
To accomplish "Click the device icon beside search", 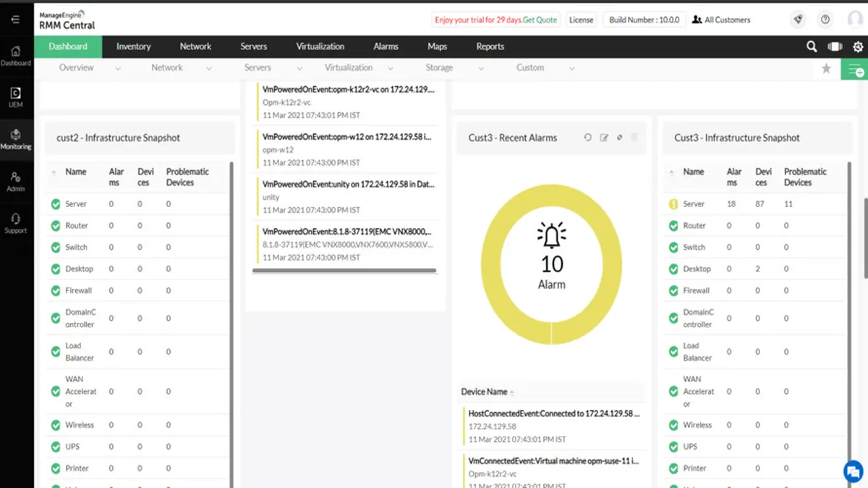I will coord(835,46).
